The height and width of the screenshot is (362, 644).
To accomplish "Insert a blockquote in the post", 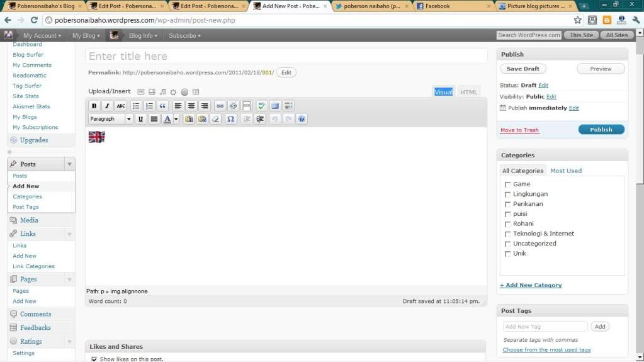I will click(x=162, y=106).
